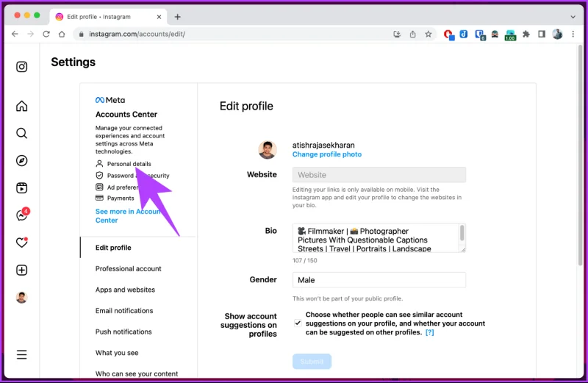The height and width of the screenshot is (383, 588).
Task: Click the green 1.00 extension icon
Action: click(510, 35)
